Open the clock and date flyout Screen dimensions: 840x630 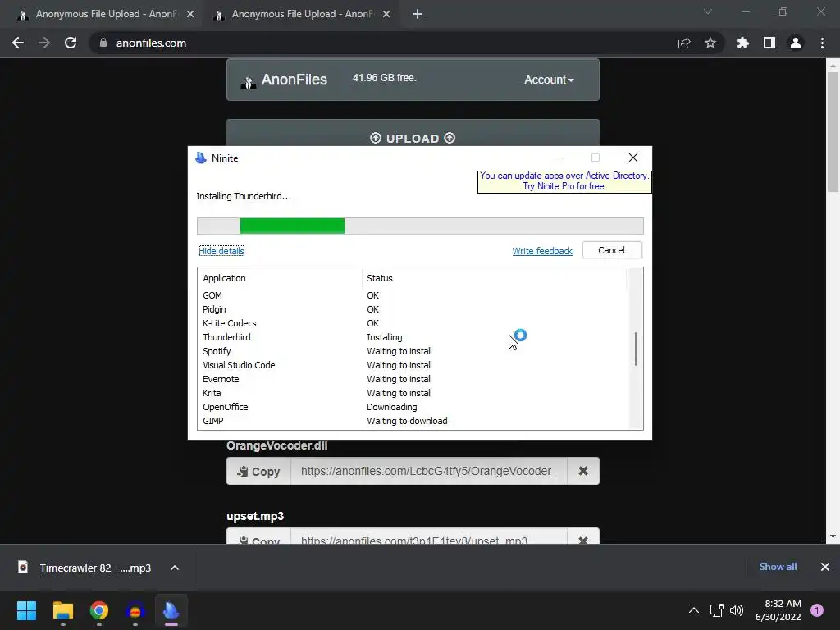tap(778, 610)
